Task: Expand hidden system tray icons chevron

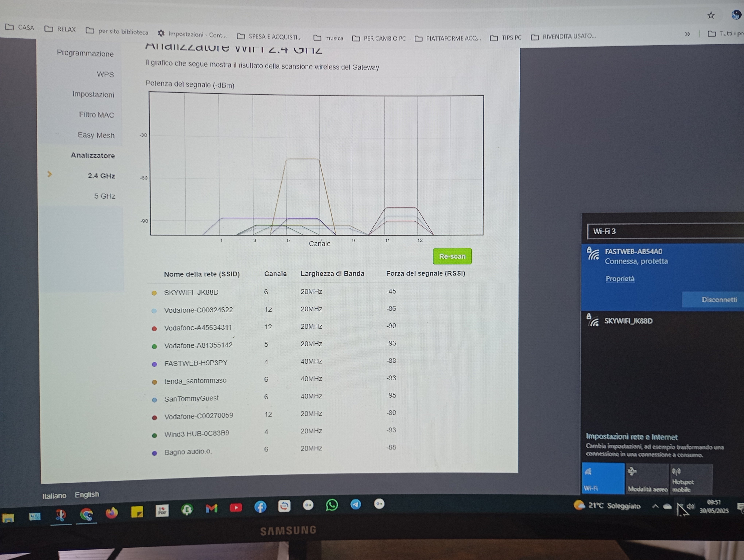Action: [655, 506]
